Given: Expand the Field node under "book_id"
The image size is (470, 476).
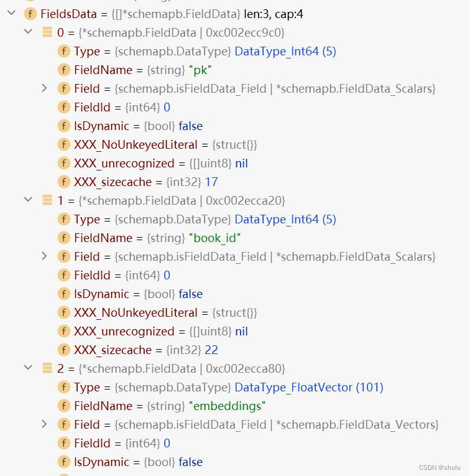Looking at the screenshot, I should click(x=44, y=256).
